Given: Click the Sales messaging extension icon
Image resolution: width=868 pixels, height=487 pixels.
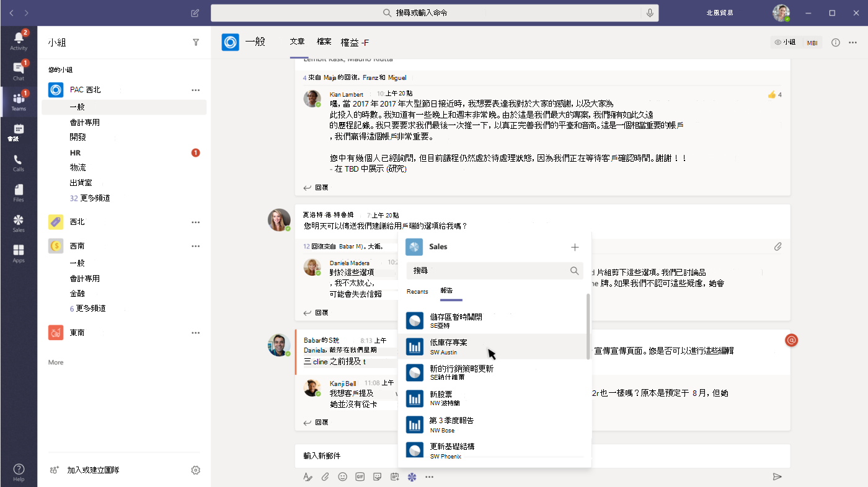Looking at the screenshot, I should [412, 476].
